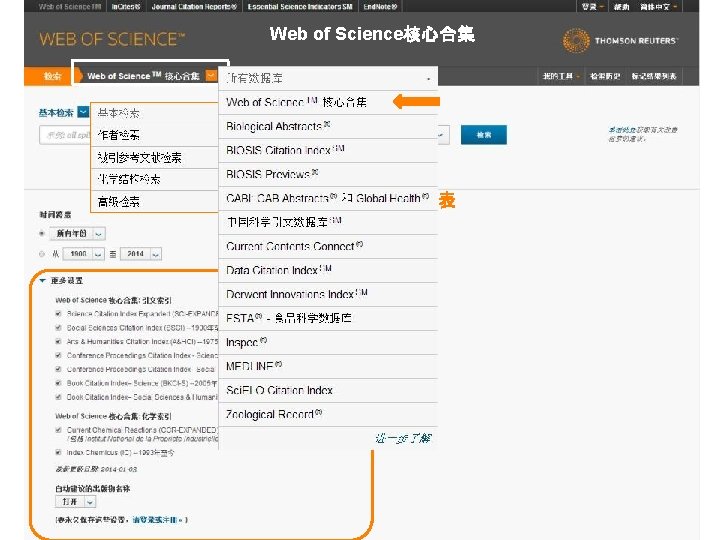
Task: Open the 所有年份 timespan dropdown
Action: click(x=78, y=233)
